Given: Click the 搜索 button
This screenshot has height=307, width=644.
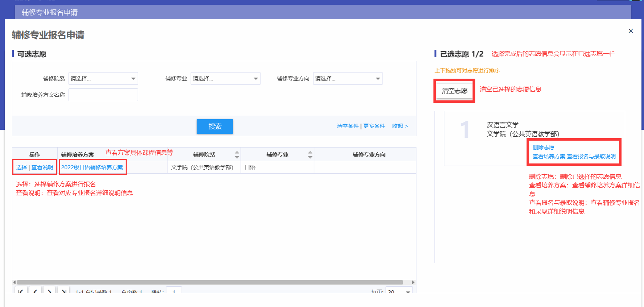Looking at the screenshot, I should (x=215, y=126).
